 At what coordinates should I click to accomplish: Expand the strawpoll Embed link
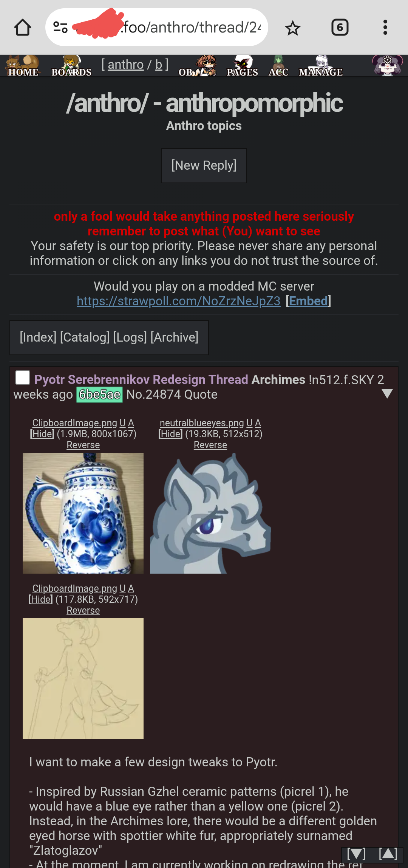[308, 301]
